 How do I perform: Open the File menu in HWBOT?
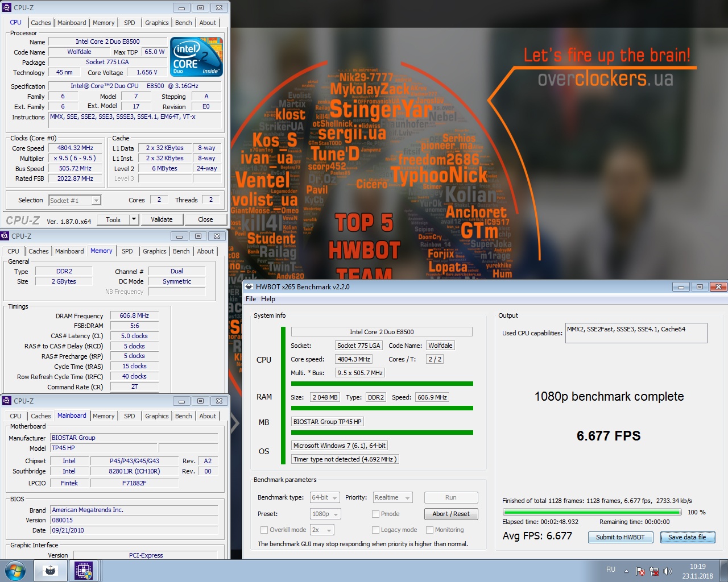[x=251, y=299]
